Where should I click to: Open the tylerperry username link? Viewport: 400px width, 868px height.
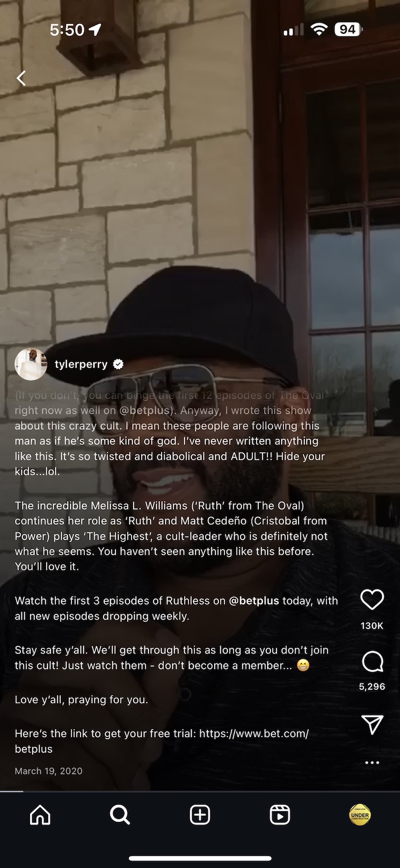pyautogui.click(x=81, y=364)
